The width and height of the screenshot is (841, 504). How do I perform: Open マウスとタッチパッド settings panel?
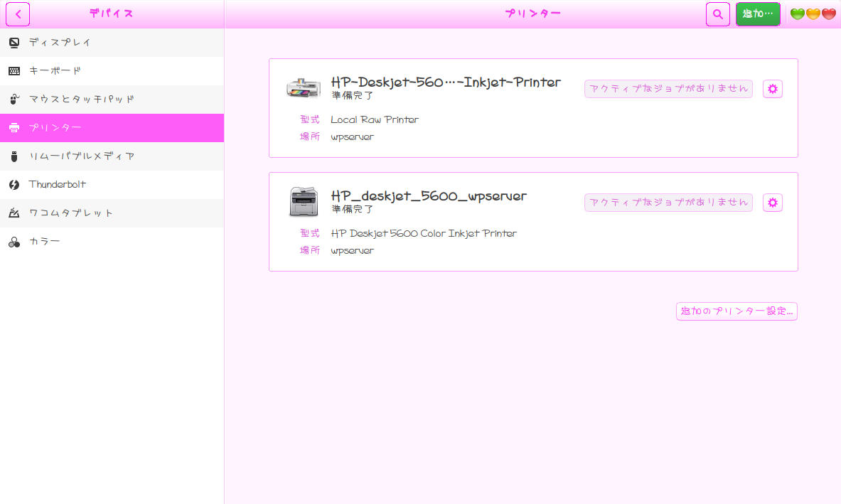coord(112,100)
